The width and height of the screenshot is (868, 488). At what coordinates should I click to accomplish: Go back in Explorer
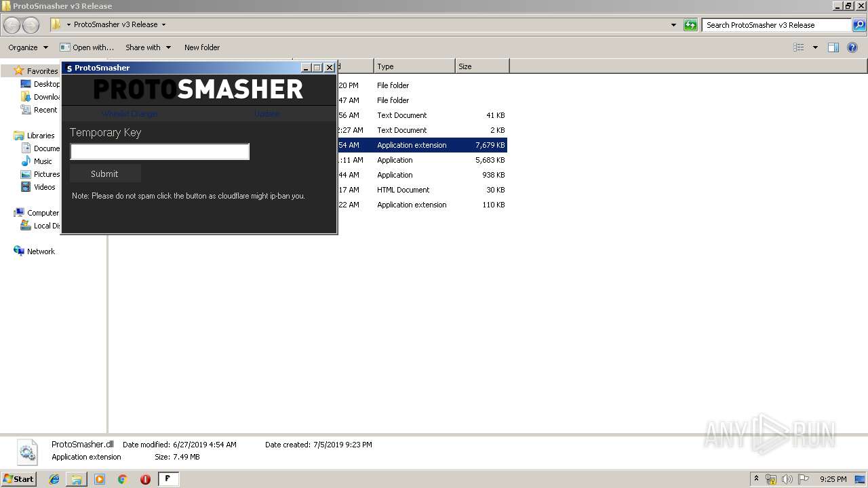click(12, 25)
